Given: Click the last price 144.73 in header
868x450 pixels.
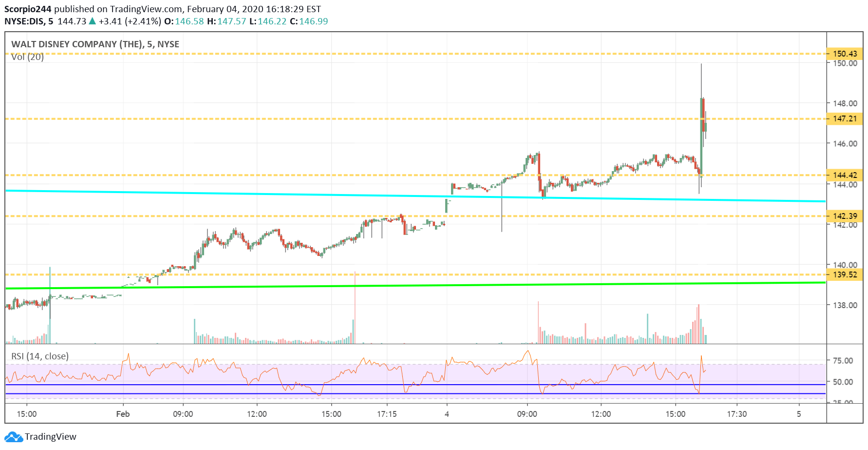Looking at the screenshot, I should tap(72, 21).
